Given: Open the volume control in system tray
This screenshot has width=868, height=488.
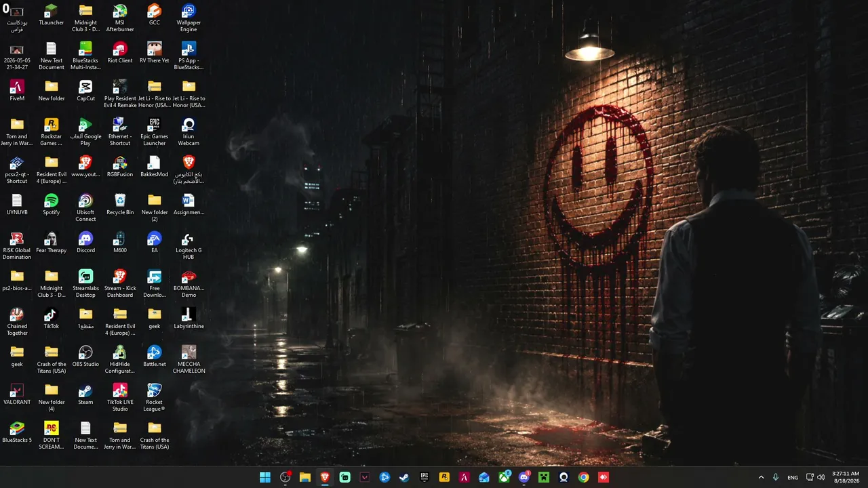Looking at the screenshot, I should (821, 477).
